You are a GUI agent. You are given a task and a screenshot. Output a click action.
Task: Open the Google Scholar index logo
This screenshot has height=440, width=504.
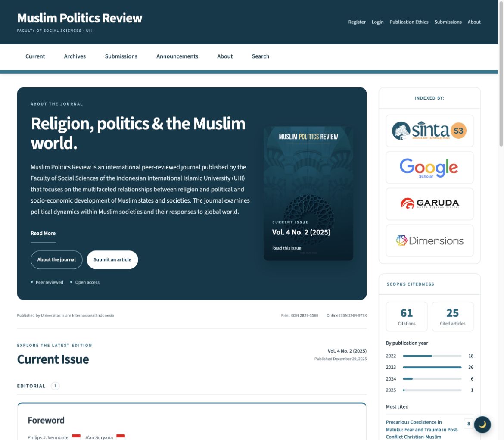pyautogui.click(x=429, y=167)
